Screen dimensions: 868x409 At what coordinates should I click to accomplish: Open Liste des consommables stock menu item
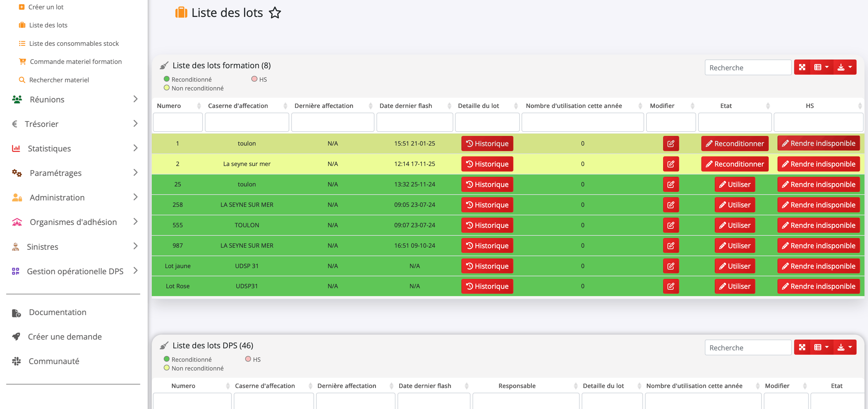coord(74,43)
